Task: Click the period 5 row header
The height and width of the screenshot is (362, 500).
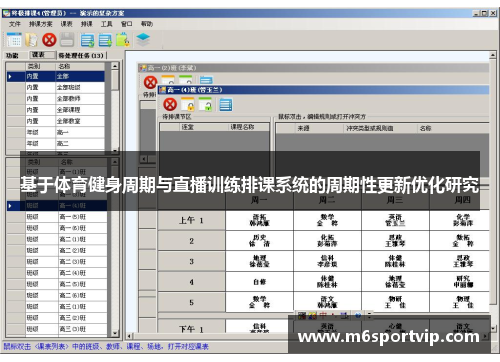Action: pyautogui.click(x=191, y=302)
